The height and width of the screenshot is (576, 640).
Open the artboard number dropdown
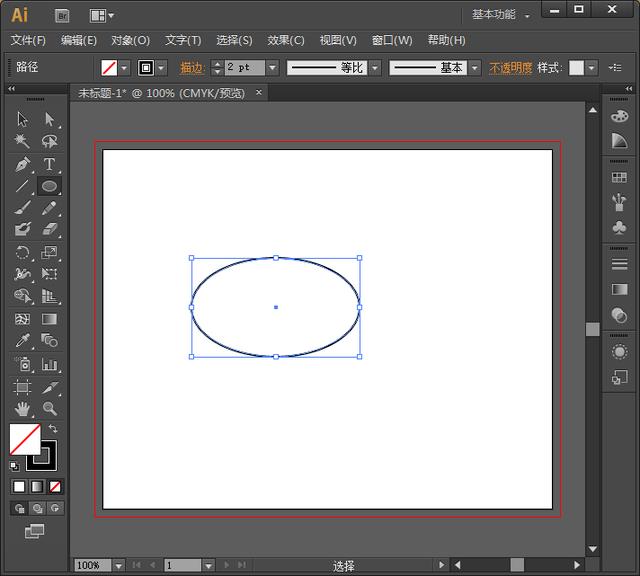(209, 566)
